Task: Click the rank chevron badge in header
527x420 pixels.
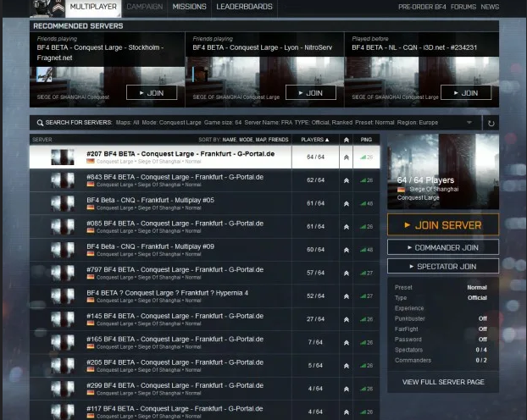Action: [58, 8]
